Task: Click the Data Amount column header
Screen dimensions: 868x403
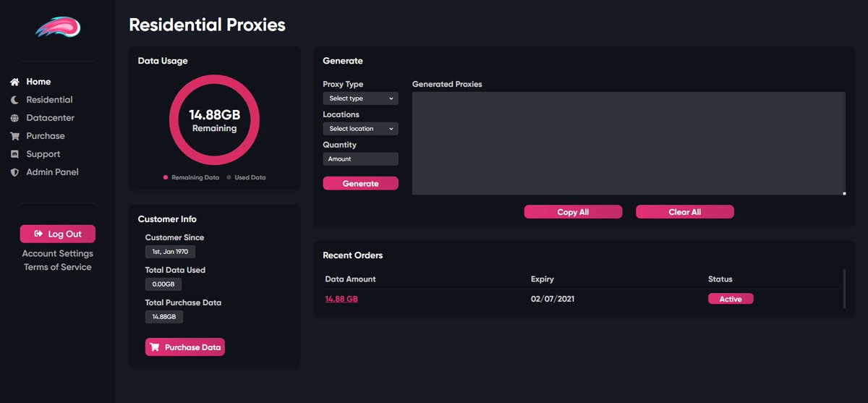Action: coord(350,279)
